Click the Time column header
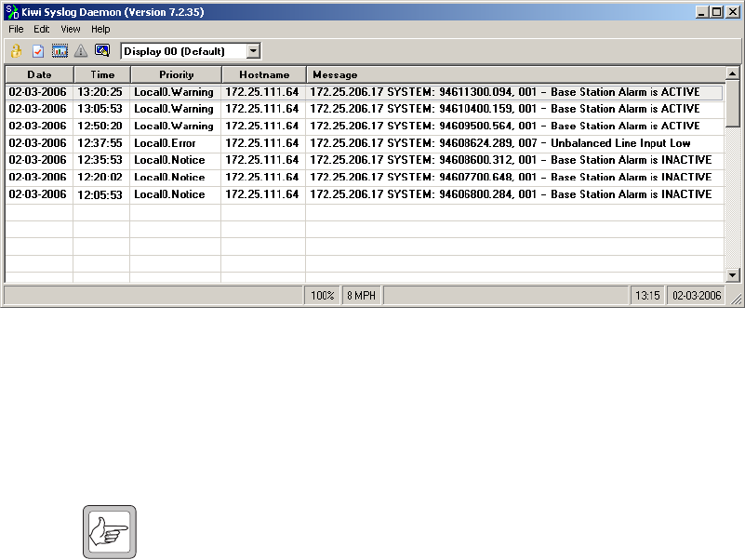The image size is (745, 560). pyautogui.click(x=102, y=74)
